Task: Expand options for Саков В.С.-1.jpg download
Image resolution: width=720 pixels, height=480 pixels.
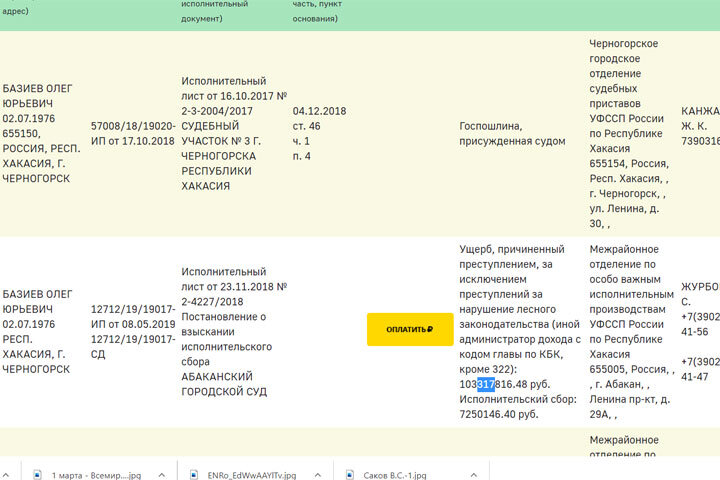Action: tap(474, 475)
